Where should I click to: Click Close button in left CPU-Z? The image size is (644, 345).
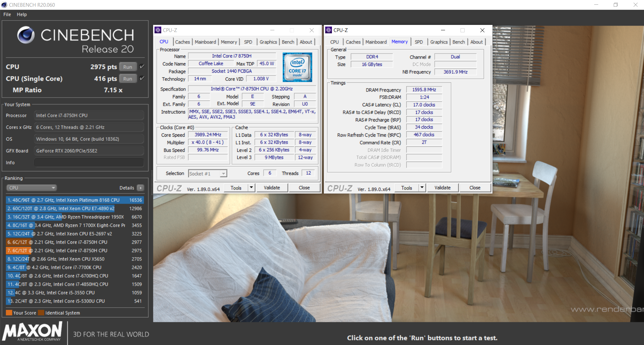click(304, 187)
